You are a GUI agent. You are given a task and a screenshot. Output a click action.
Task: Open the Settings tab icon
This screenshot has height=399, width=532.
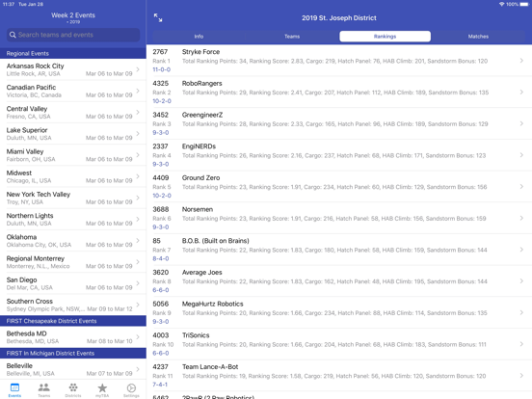[131, 387]
